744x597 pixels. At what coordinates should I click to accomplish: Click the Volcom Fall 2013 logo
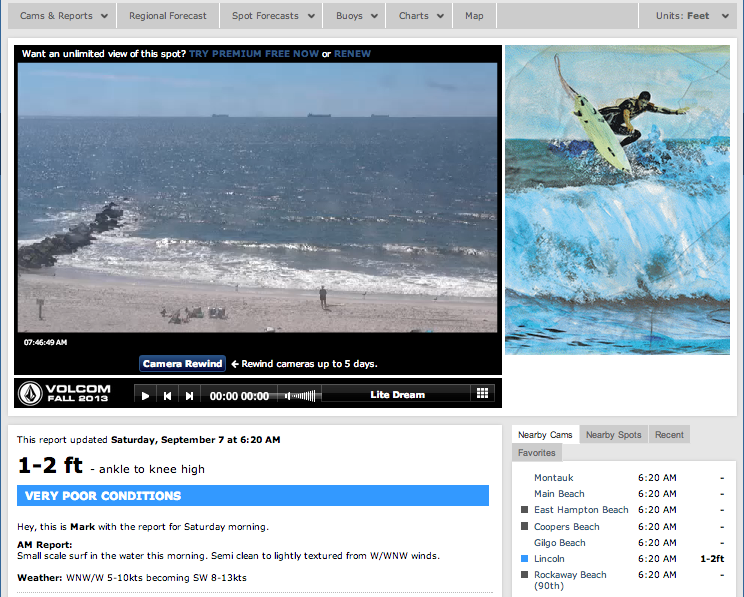tap(67, 393)
